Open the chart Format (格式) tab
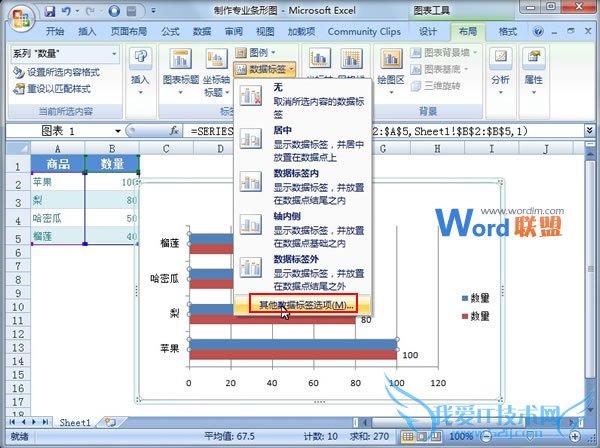600x448 pixels. [x=508, y=31]
